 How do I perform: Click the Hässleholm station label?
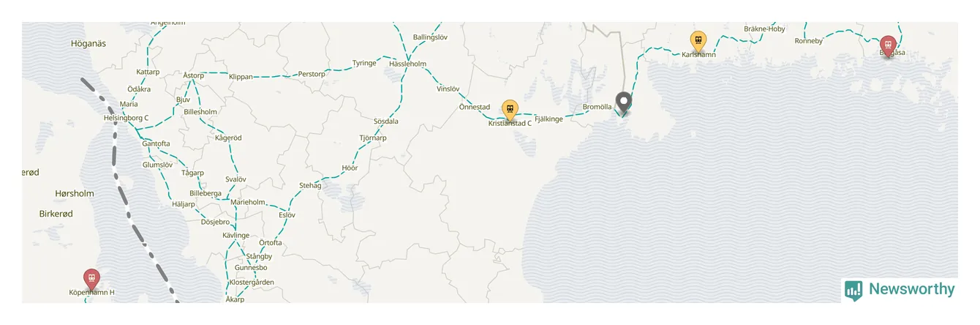[x=407, y=64]
